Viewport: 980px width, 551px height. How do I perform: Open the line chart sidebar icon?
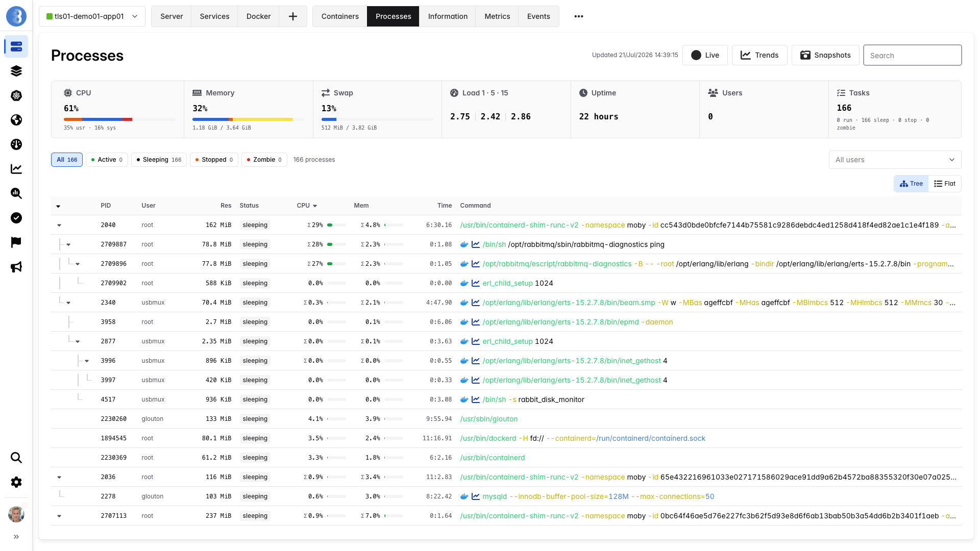pyautogui.click(x=16, y=169)
